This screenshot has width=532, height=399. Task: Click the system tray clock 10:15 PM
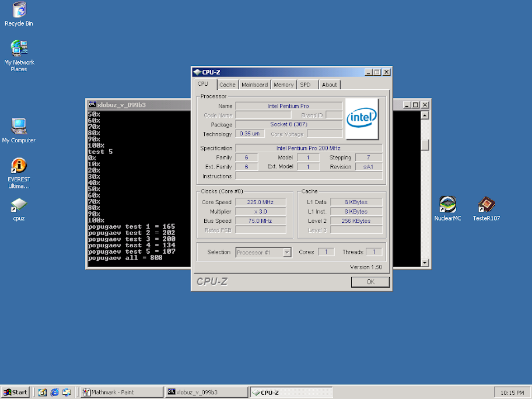pyautogui.click(x=512, y=393)
